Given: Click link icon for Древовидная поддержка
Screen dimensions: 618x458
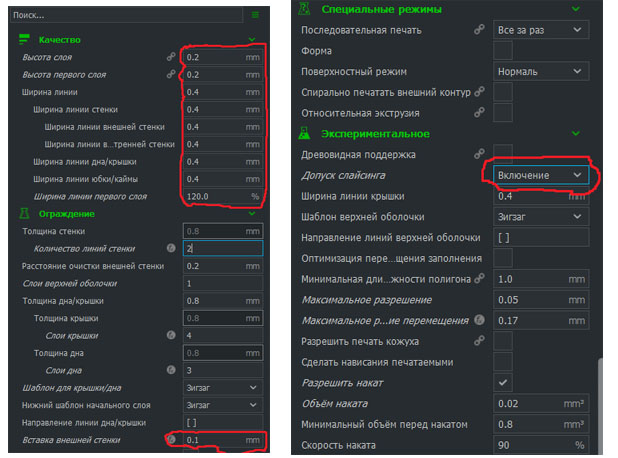Looking at the screenshot, I should (x=479, y=154).
